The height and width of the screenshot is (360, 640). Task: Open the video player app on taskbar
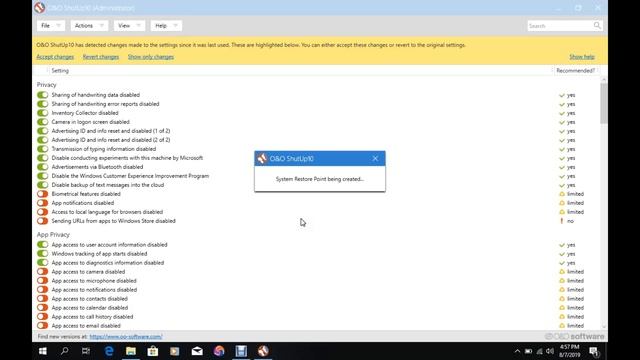[175, 351]
